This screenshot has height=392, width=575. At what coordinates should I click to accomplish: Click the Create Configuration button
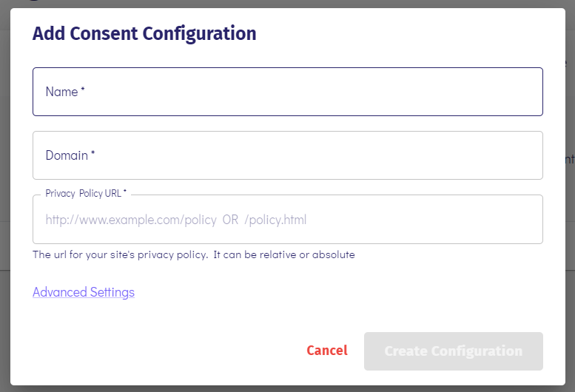(x=454, y=351)
